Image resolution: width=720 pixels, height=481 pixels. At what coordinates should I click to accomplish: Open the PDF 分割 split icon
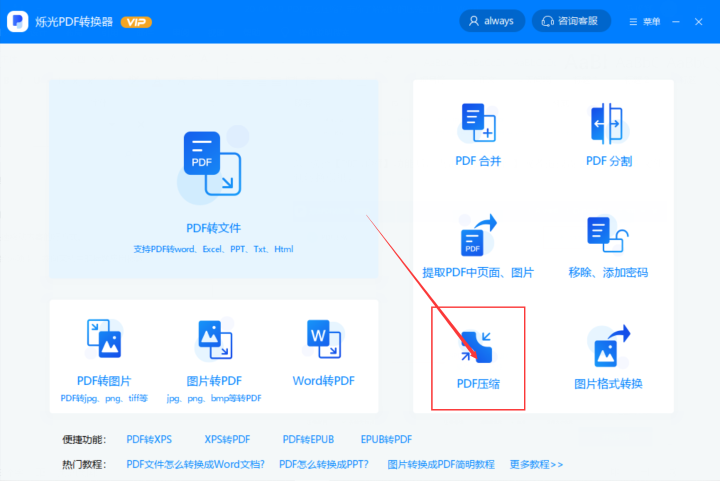point(607,123)
